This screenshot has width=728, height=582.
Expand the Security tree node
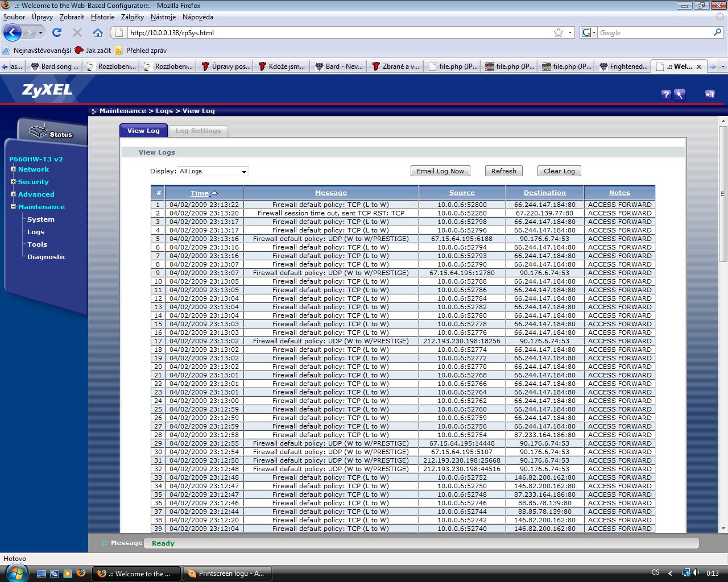click(13, 182)
